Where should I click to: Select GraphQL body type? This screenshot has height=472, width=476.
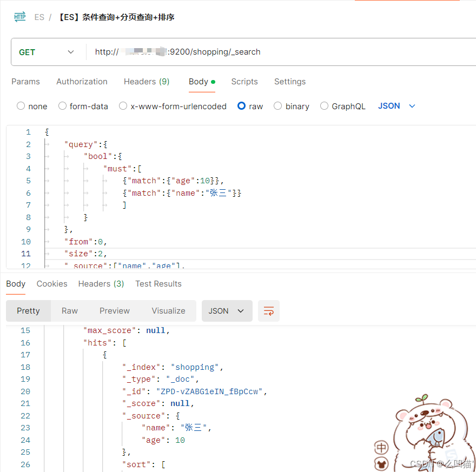click(x=325, y=106)
